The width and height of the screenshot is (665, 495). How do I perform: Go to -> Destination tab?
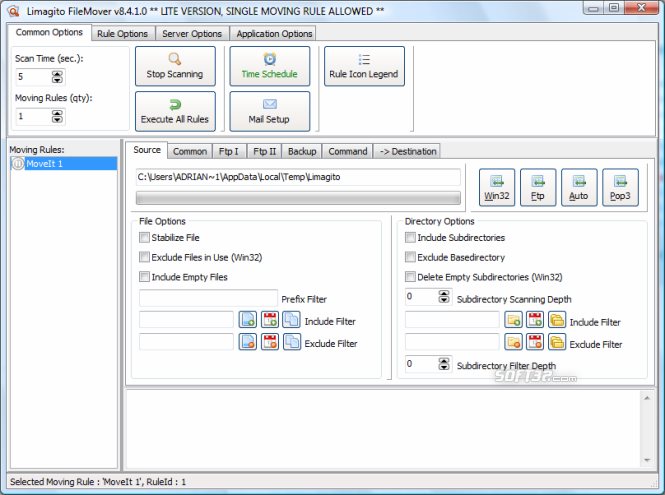coord(408,151)
